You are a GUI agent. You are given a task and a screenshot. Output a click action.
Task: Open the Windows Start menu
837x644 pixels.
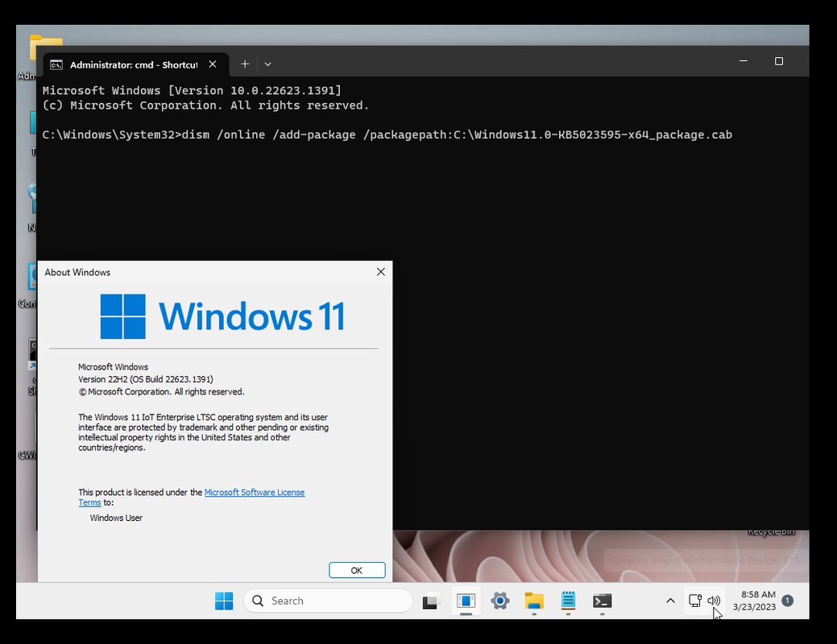[x=224, y=601]
